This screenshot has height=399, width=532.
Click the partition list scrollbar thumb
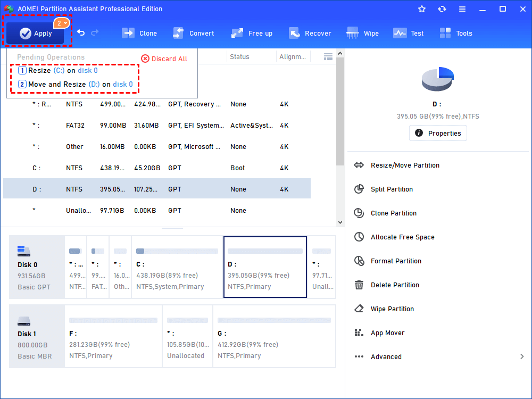(340, 112)
